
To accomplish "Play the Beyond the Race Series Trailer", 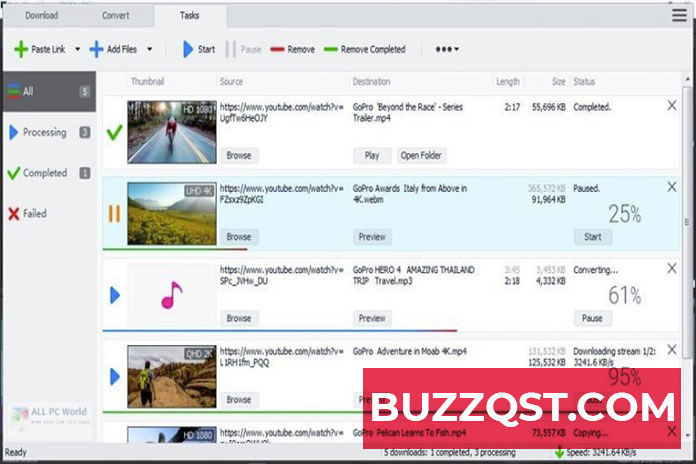I will pos(372,155).
